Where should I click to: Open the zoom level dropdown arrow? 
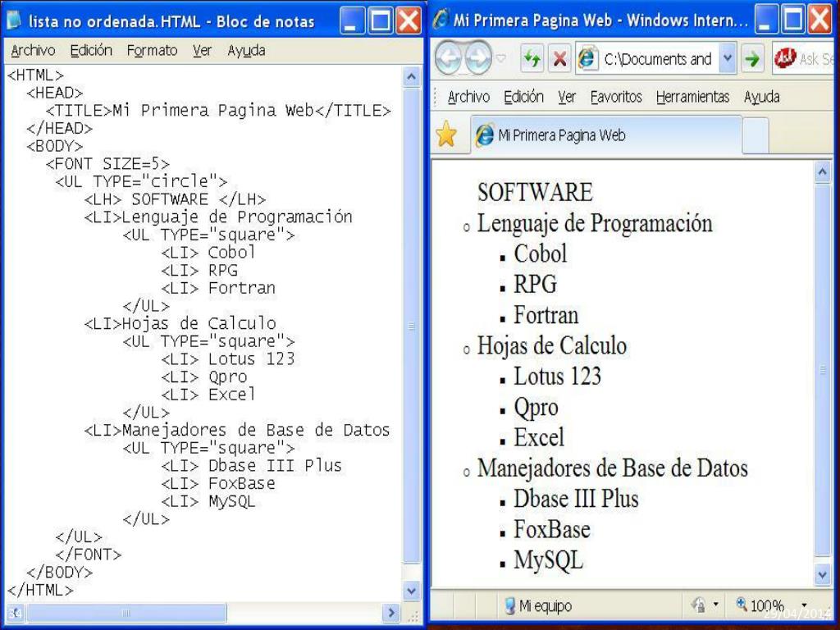pos(804,605)
